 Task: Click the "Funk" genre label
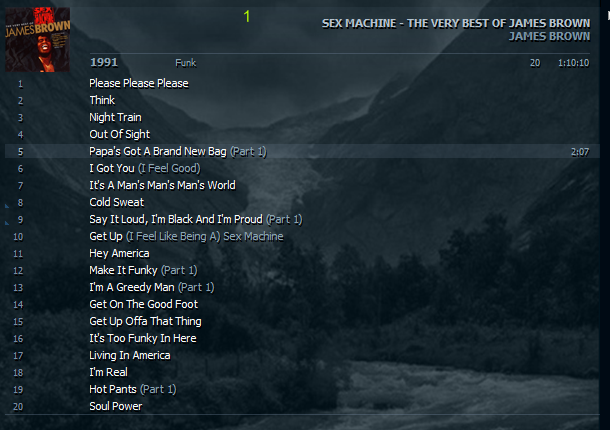pyautogui.click(x=186, y=63)
